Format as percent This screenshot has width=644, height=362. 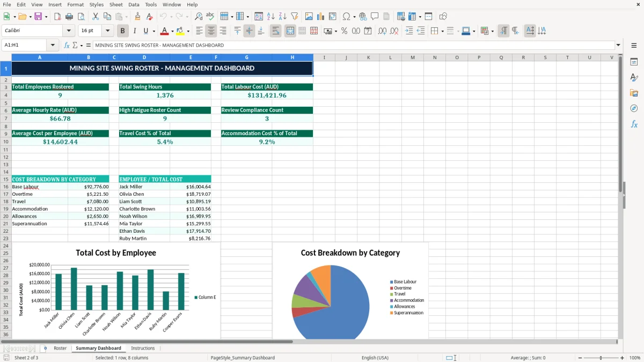pos(344,31)
